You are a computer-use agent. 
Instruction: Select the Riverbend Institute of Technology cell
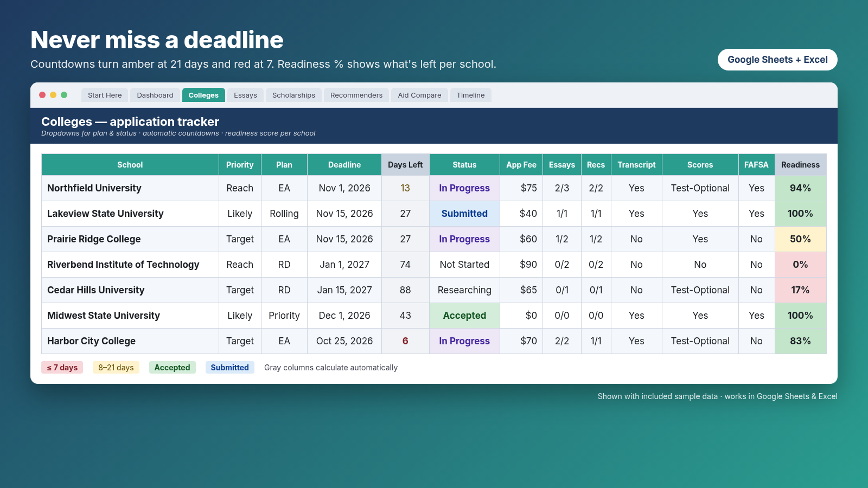coord(130,265)
